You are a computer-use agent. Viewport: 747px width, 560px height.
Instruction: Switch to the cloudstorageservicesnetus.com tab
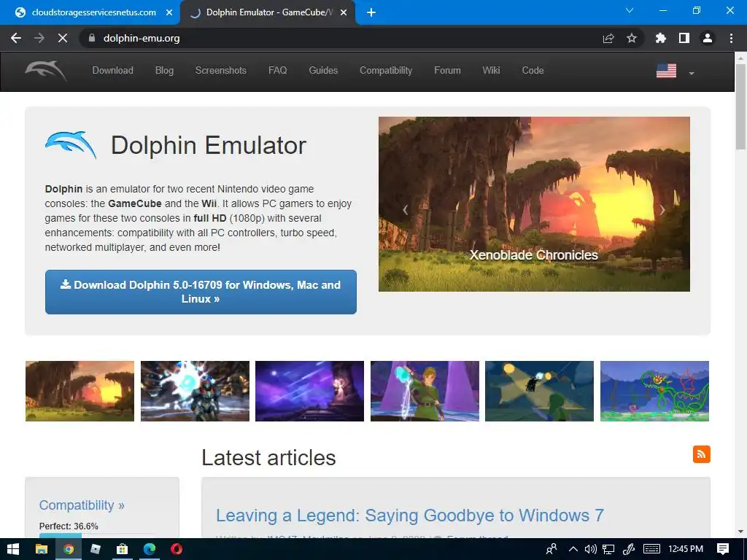(x=89, y=12)
